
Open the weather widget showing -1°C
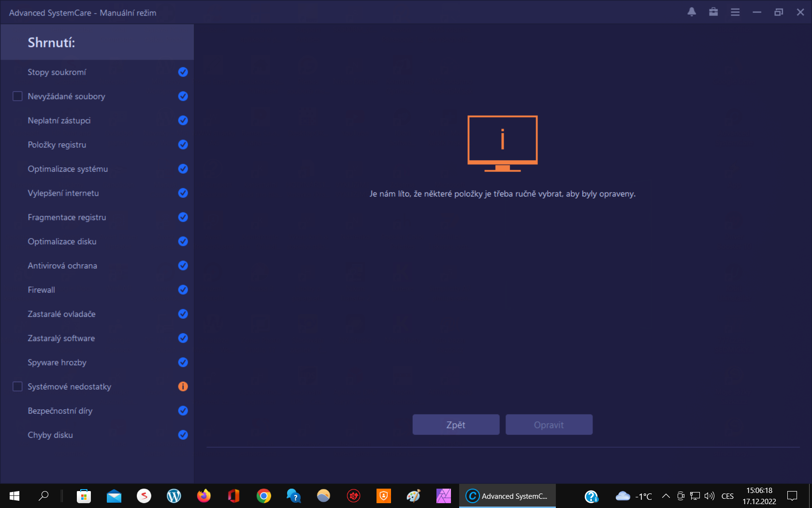pyautogui.click(x=634, y=496)
